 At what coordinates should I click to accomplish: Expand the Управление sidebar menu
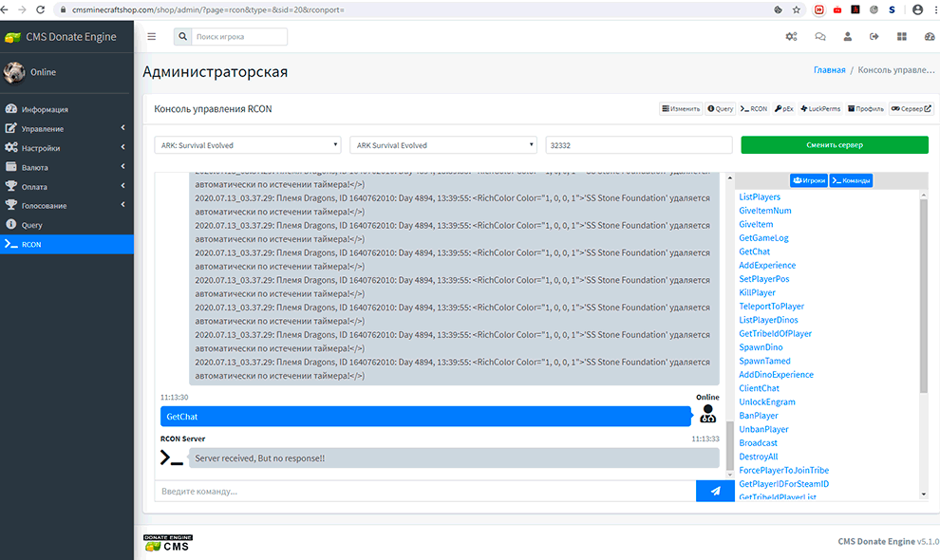tap(66, 128)
